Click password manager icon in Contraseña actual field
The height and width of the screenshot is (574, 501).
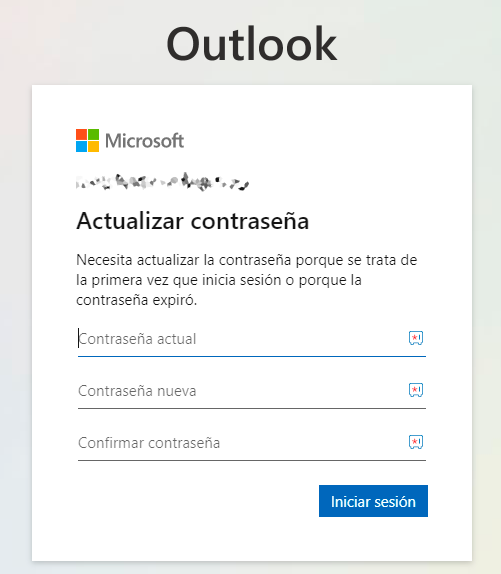(x=416, y=338)
